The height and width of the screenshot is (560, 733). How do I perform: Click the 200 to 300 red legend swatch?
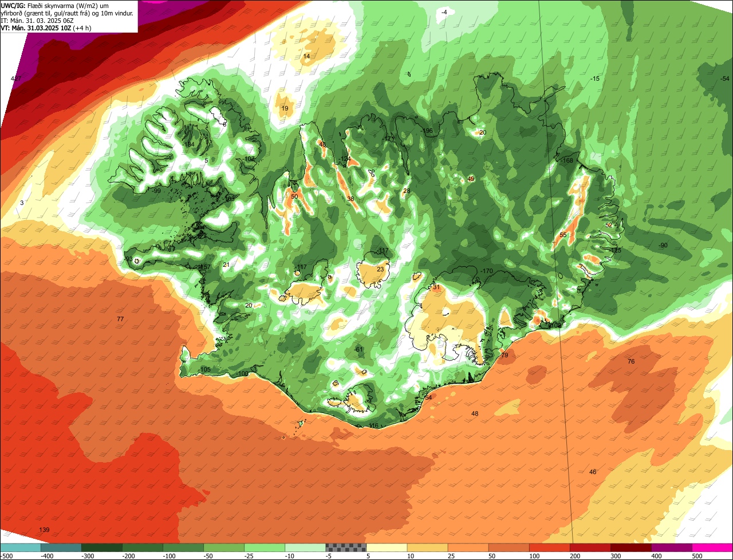[x=590, y=547]
